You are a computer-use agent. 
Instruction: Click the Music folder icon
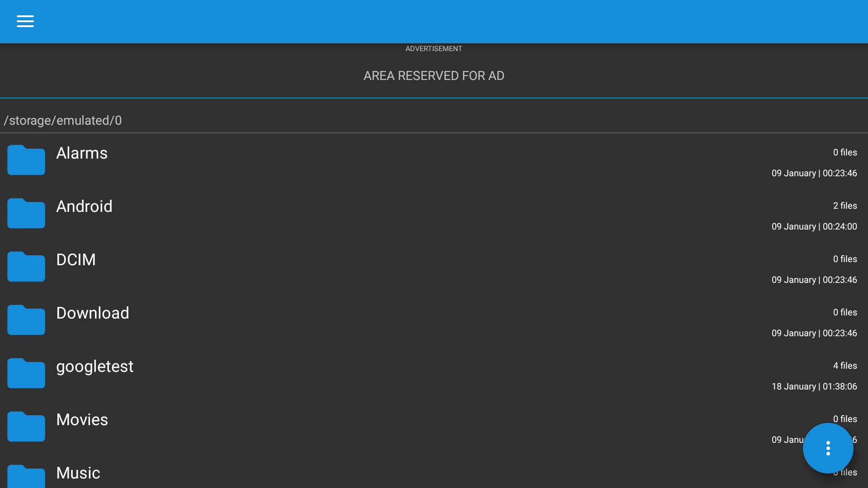[26, 477]
